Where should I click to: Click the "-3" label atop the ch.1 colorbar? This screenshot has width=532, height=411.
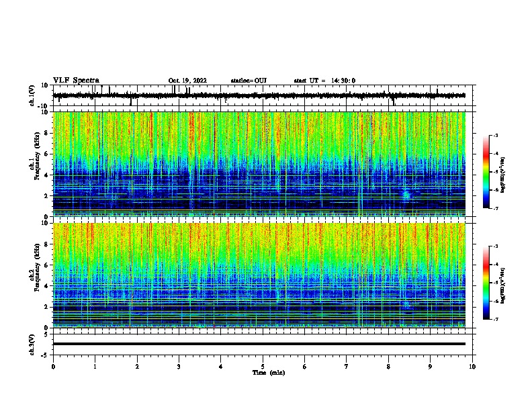(495, 135)
